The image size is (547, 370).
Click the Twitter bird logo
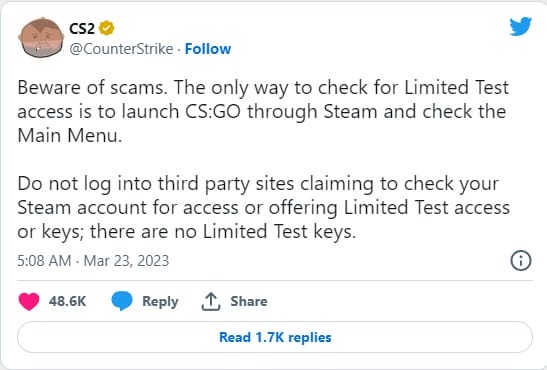click(x=520, y=27)
